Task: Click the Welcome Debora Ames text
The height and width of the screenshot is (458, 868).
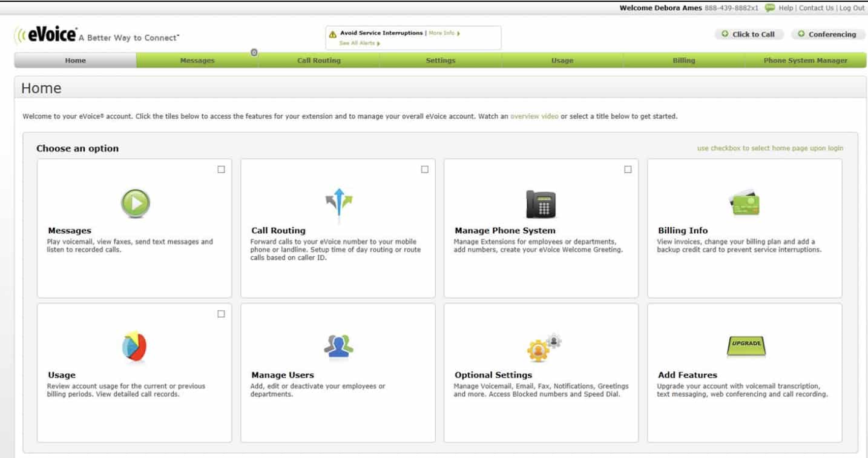Action: [661, 8]
